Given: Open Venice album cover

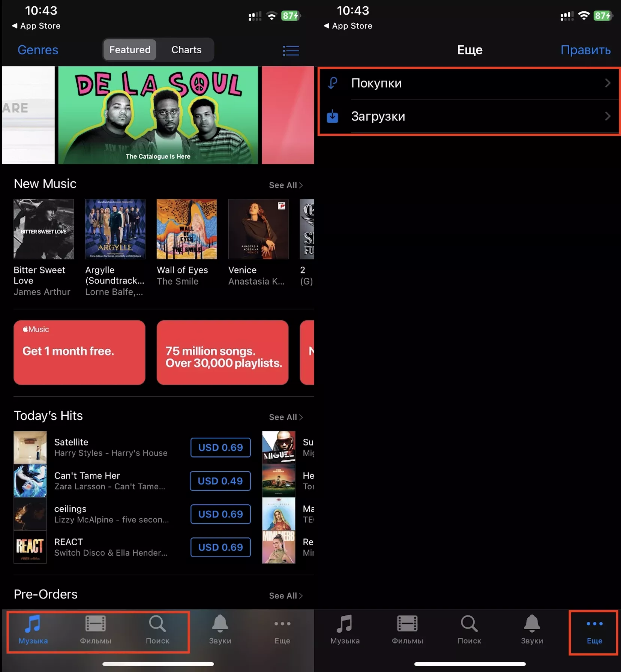Looking at the screenshot, I should point(258,229).
